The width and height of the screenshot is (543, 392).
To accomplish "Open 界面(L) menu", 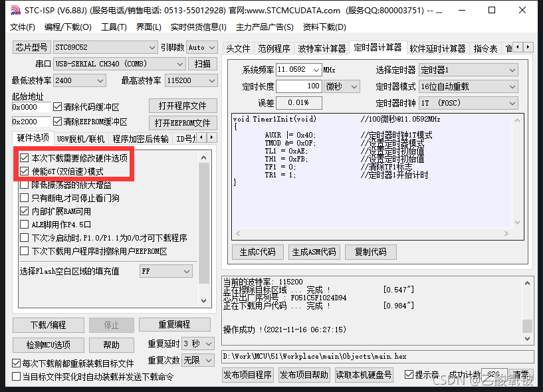I will [x=149, y=27].
